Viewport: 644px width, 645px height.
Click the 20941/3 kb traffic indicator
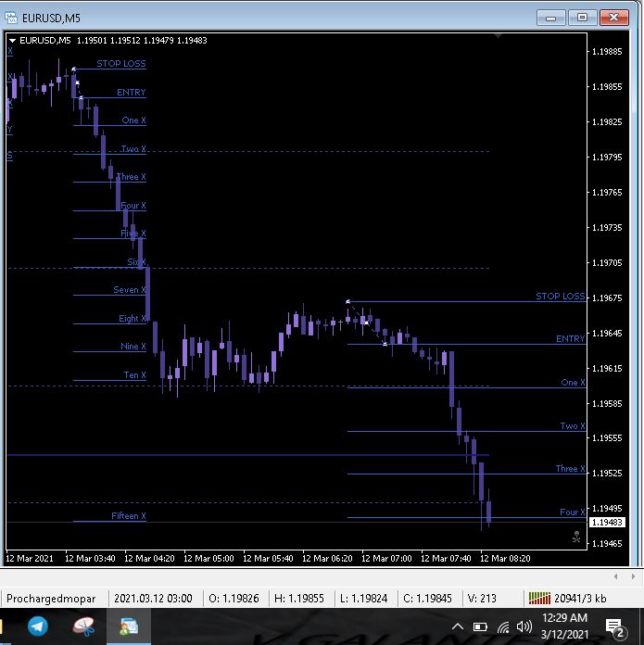tap(580, 598)
